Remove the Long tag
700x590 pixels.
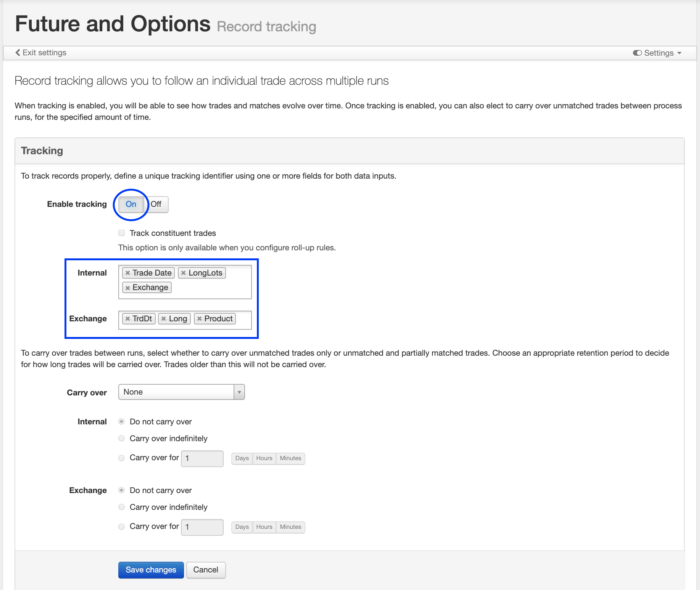[164, 319]
